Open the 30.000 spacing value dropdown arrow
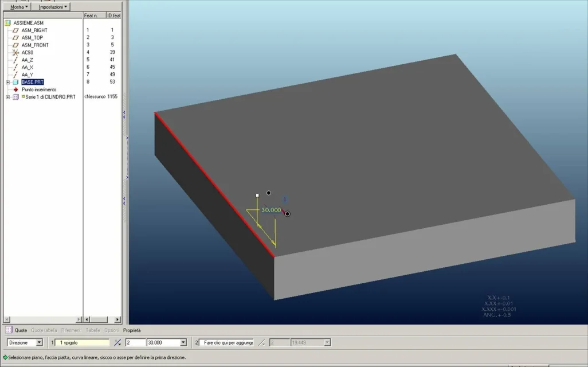 (183, 342)
